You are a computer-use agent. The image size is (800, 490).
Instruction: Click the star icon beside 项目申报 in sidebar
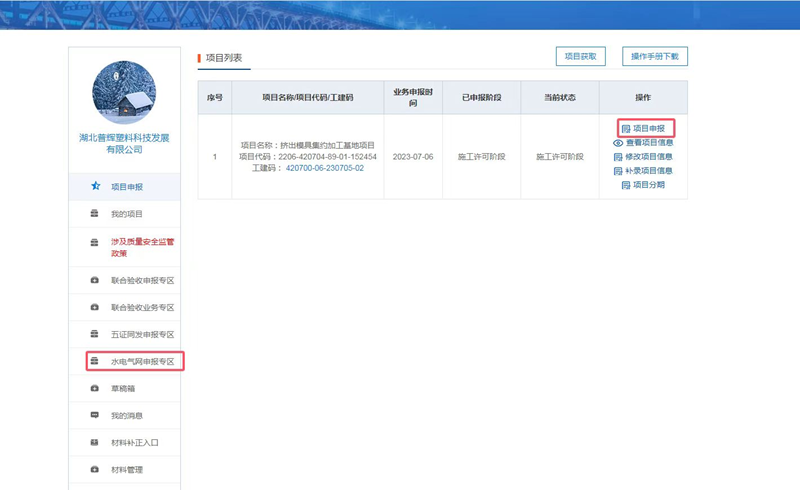(95, 187)
